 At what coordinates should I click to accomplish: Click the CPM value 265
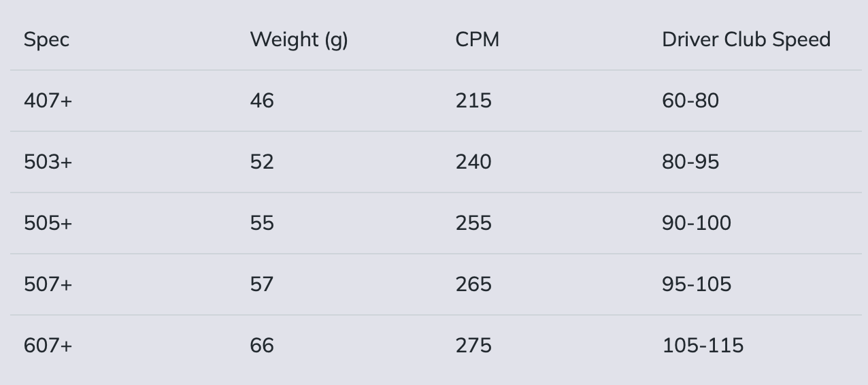[x=473, y=284]
